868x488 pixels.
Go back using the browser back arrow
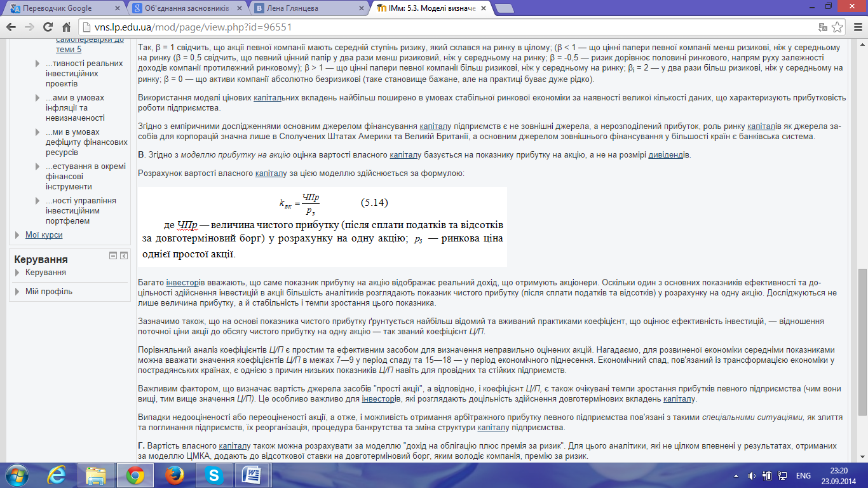[x=11, y=27]
